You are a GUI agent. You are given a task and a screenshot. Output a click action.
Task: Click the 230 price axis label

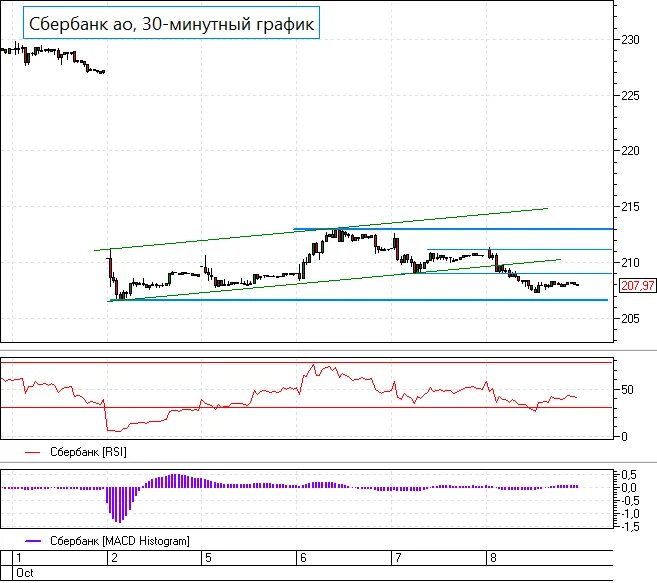point(630,40)
